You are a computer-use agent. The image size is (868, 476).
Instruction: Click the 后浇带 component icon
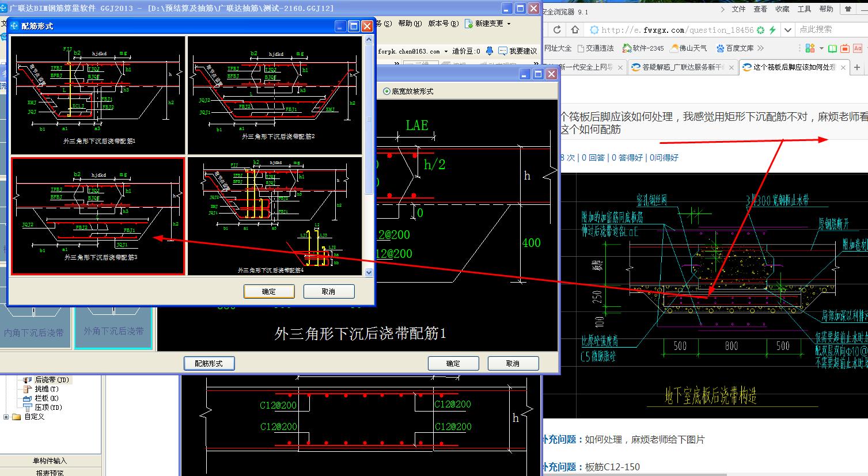coord(27,380)
